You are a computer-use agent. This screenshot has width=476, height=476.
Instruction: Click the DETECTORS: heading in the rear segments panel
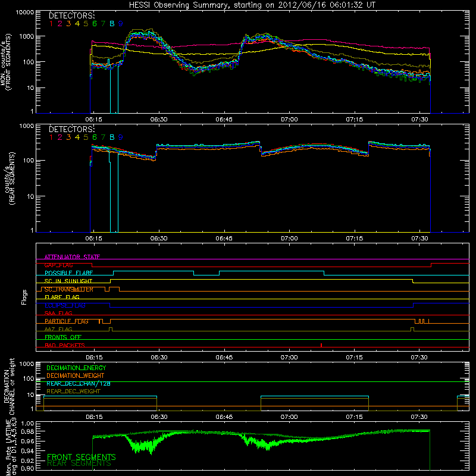(x=72, y=129)
